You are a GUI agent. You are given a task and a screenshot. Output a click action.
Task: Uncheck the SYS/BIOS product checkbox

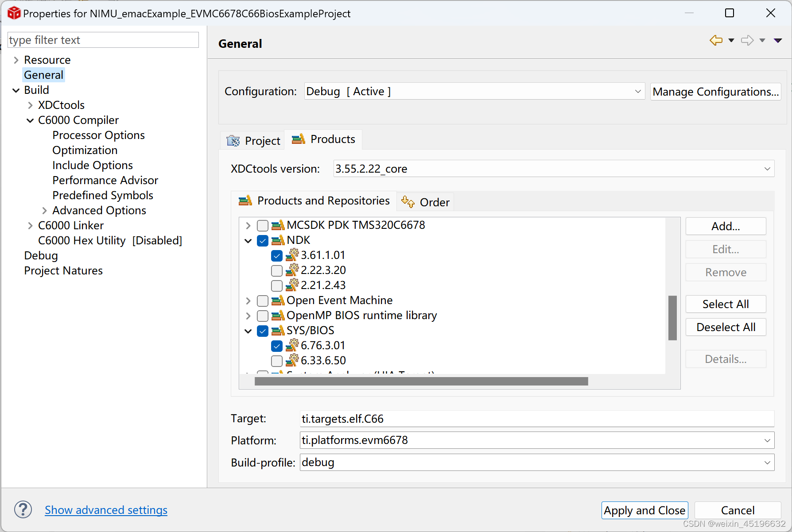click(263, 331)
